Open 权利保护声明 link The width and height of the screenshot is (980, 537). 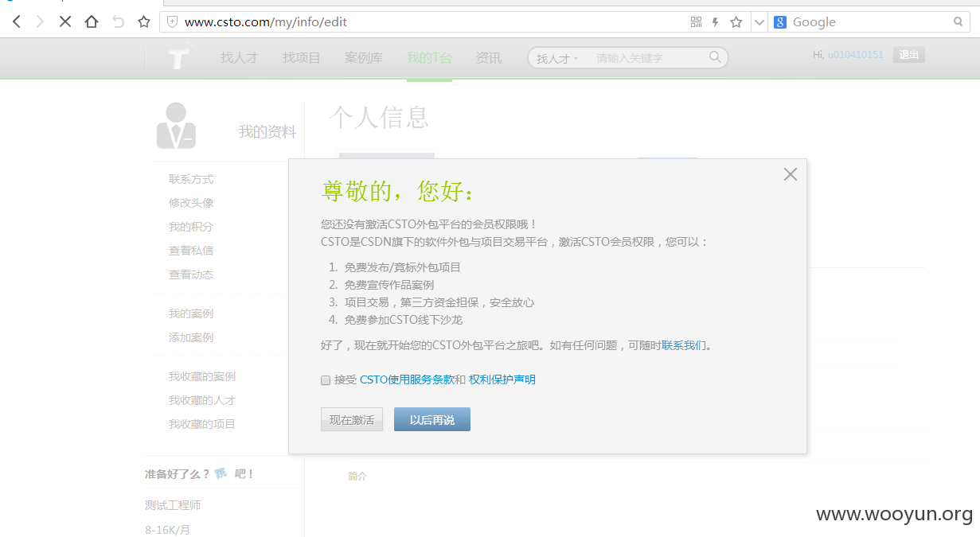(502, 379)
